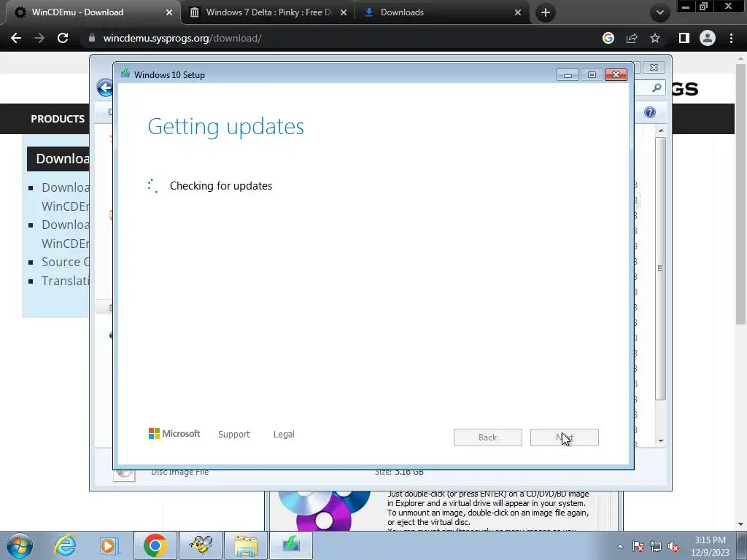This screenshot has width=747, height=560.
Task: Click the Explorer back arrow button
Action: click(x=104, y=87)
